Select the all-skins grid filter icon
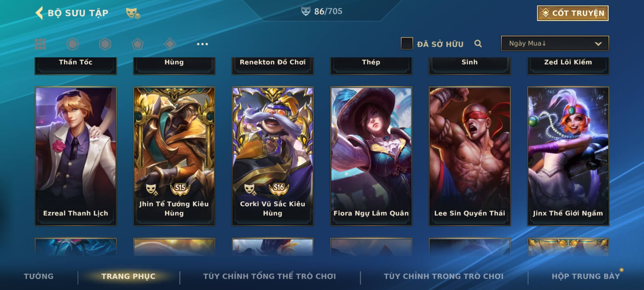 point(40,44)
